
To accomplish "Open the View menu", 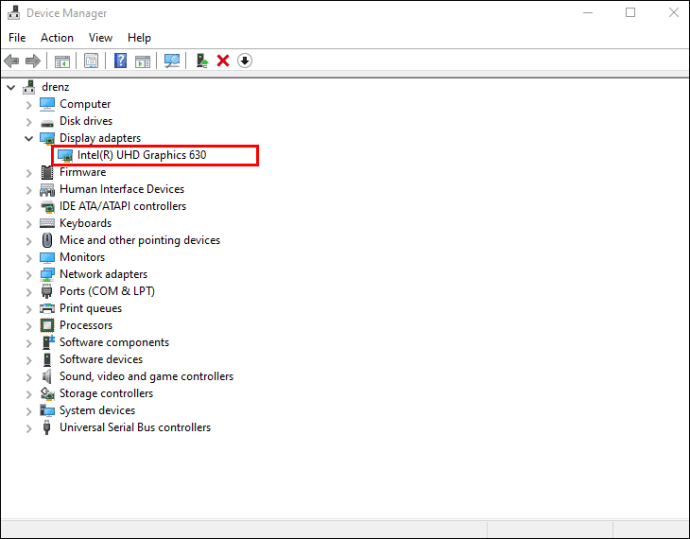I will pyautogui.click(x=100, y=38).
